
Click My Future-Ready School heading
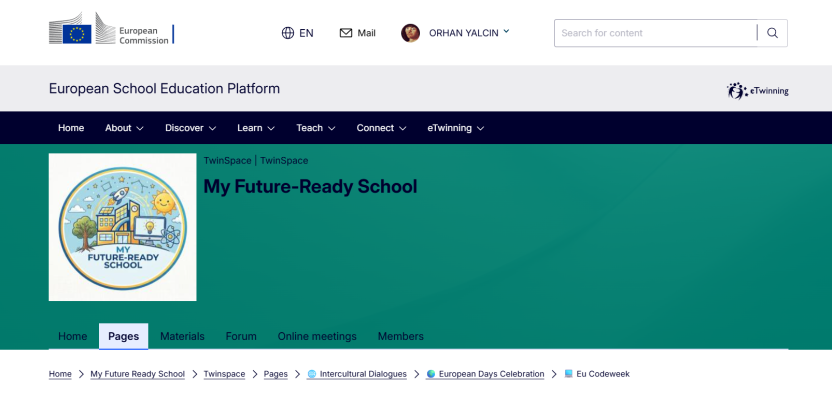tap(310, 186)
